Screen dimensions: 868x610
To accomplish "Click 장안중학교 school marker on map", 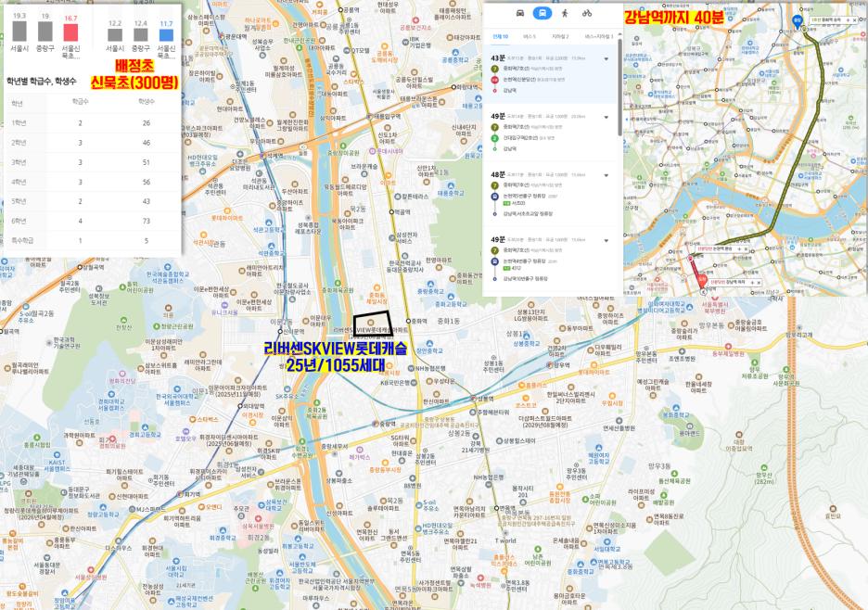I will click(x=429, y=343).
